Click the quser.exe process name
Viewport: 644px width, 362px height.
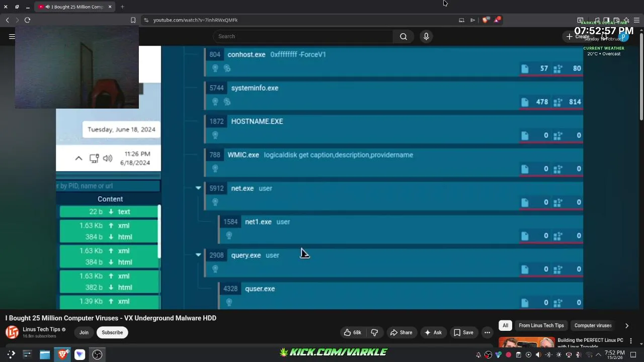pos(260,289)
